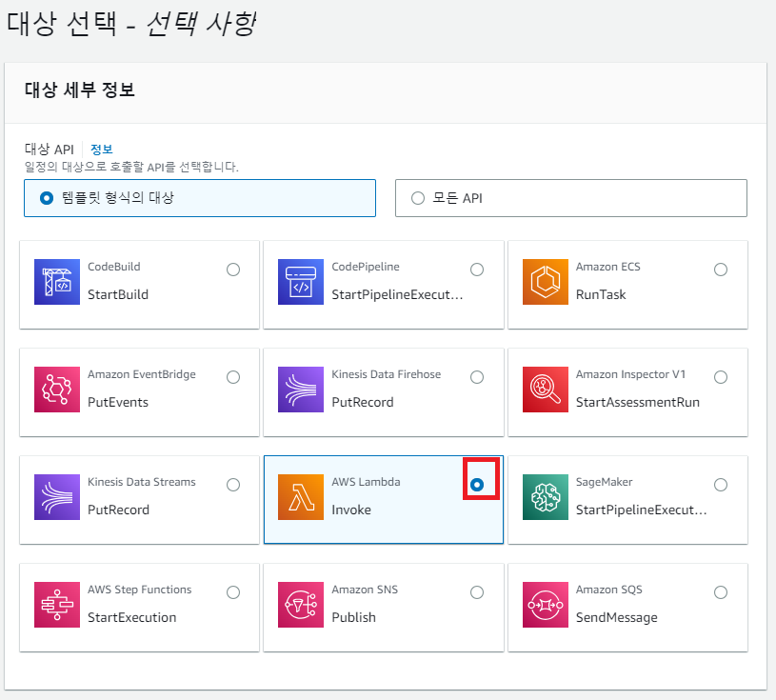Viewport: 776px width, 700px height.
Task: Click the selected AWS Lambda radio button
Action: point(477,485)
